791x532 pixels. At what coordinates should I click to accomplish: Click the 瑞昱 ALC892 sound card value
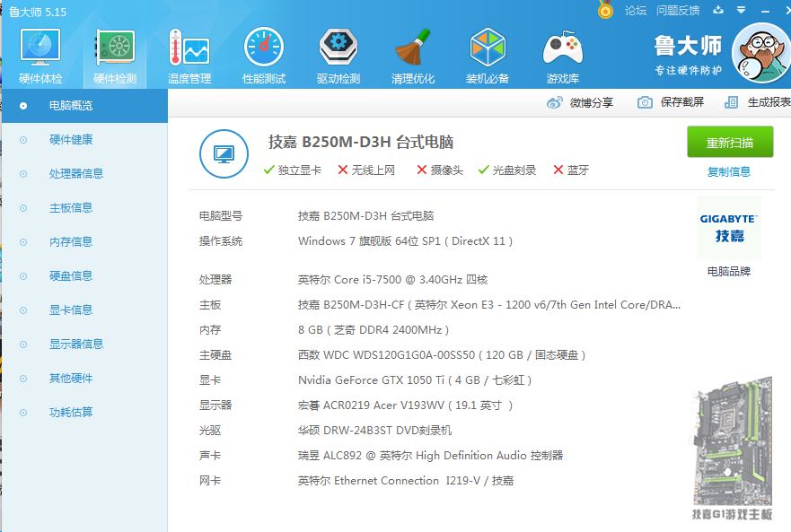click(x=430, y=456)
